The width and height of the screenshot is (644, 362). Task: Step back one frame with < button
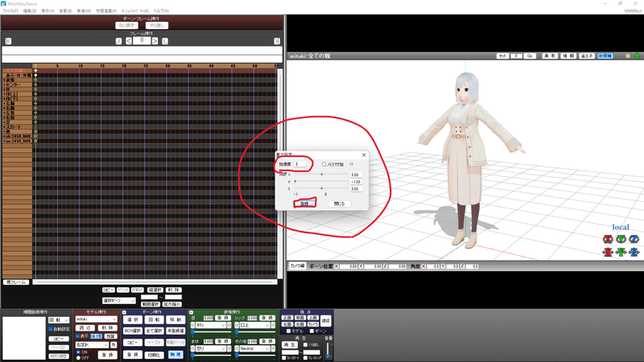coord(129,41)
